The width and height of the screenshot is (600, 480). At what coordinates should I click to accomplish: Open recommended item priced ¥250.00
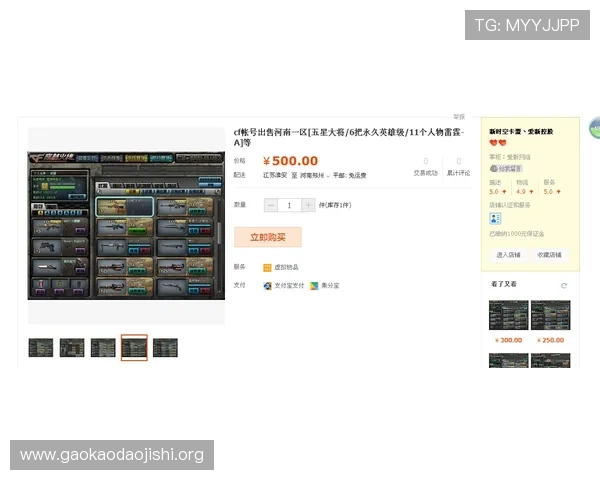(x=550, y=316)
